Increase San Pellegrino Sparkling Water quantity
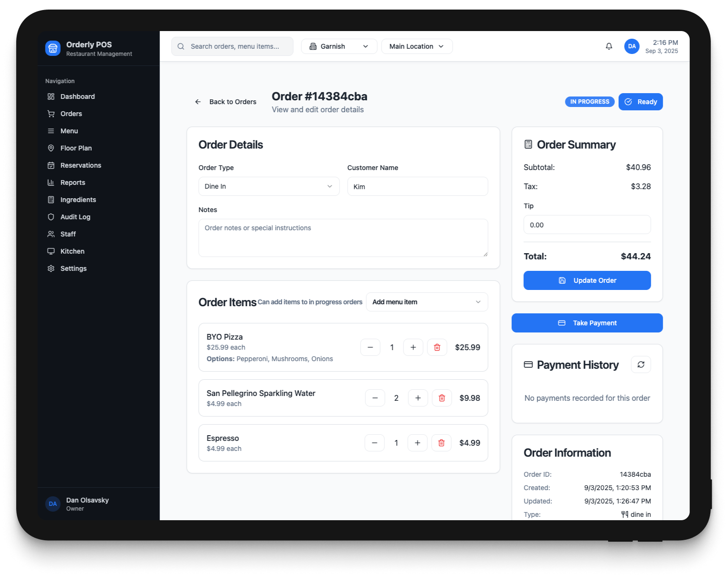 click(x=418, y=398)
